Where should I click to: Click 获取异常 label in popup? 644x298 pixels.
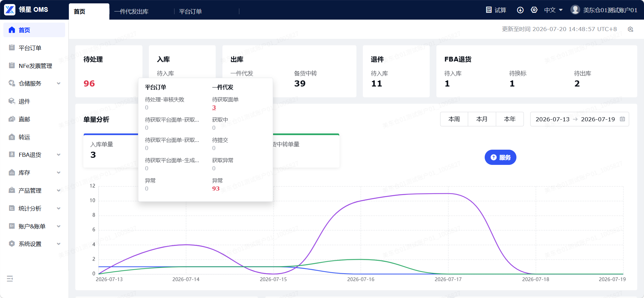[222, 160]
